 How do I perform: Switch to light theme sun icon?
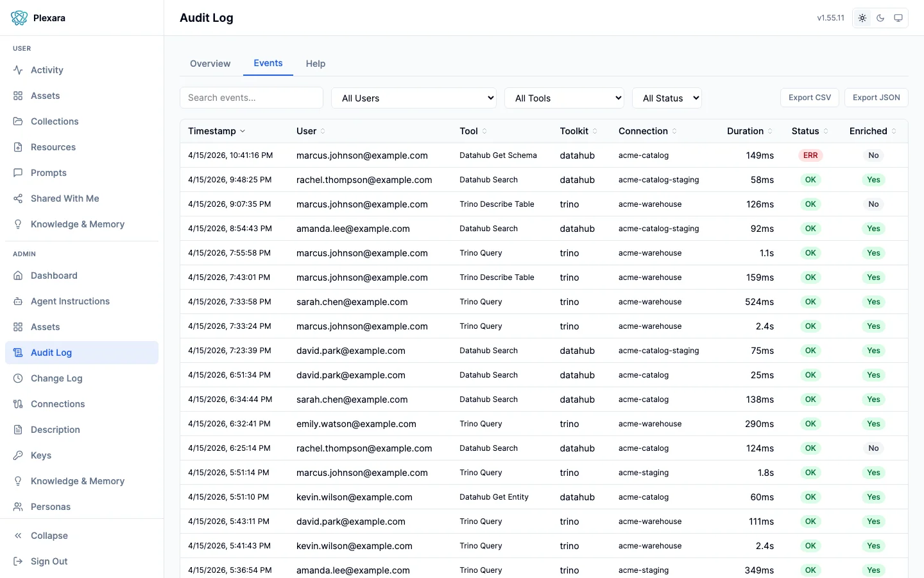(x=862, y=18)
